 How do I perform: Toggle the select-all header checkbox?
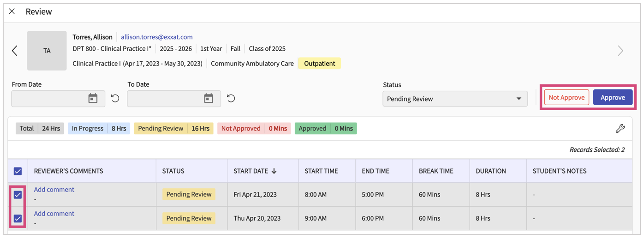click(18, 171)
